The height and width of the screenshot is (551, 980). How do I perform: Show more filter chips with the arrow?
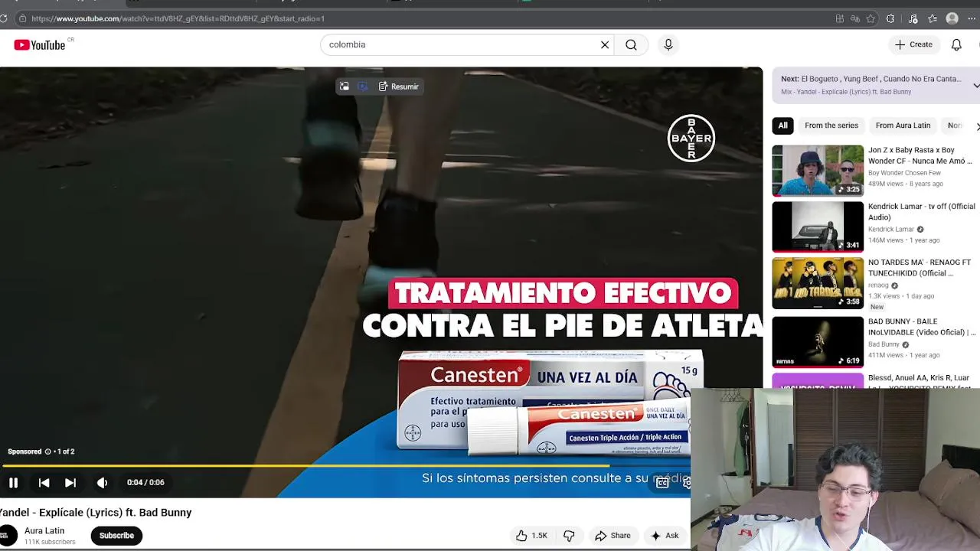(976, 126)
